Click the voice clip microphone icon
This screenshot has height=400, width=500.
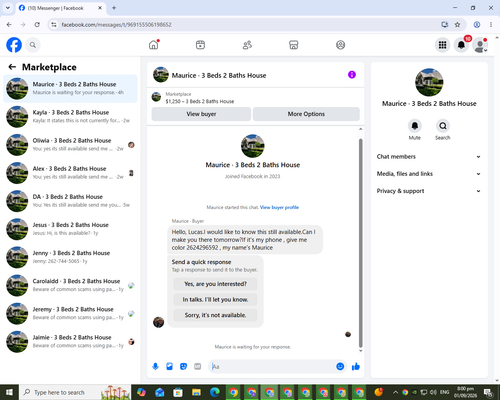(x=155, y=367)
